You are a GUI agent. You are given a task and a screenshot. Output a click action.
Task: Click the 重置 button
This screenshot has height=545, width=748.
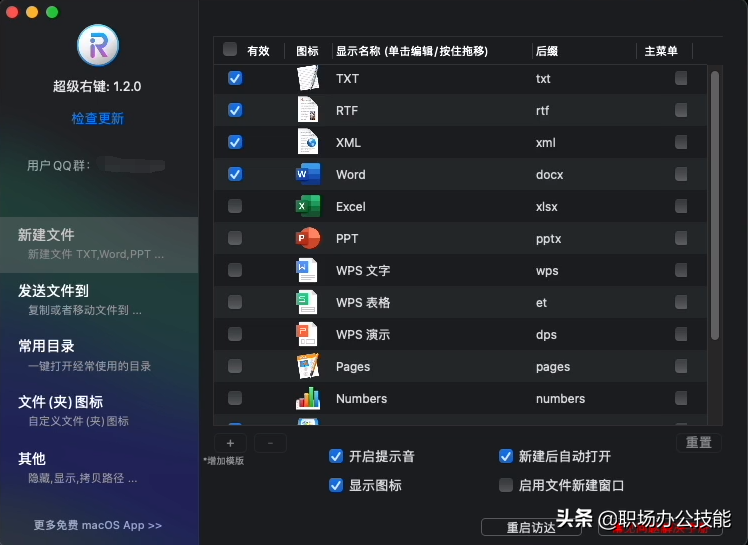pyautogui.click(x=699, y=442)
